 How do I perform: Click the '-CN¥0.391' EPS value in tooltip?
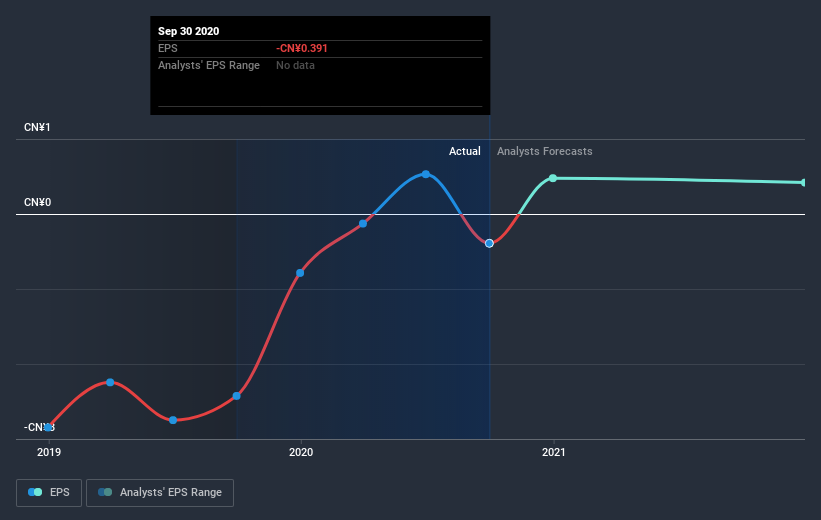(x=302, y=48)
